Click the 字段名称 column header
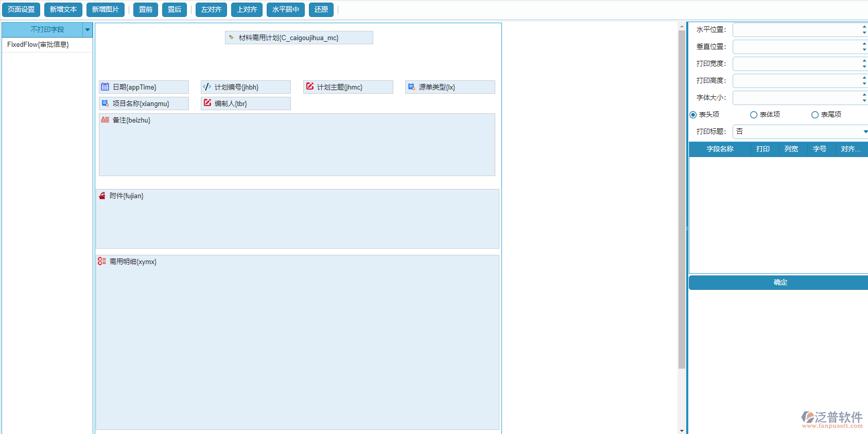868x434 pixels. pyautogui.click(x=720, y=149)
